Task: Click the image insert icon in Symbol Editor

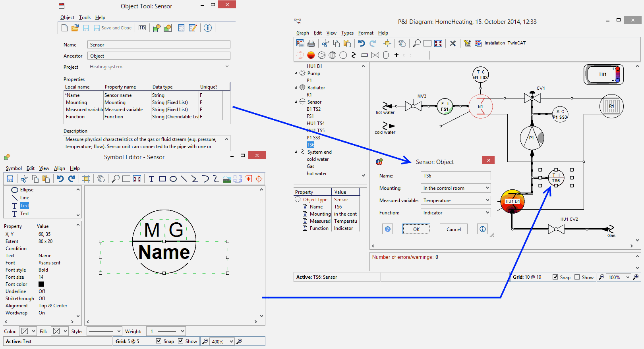Action: [227, 179]
